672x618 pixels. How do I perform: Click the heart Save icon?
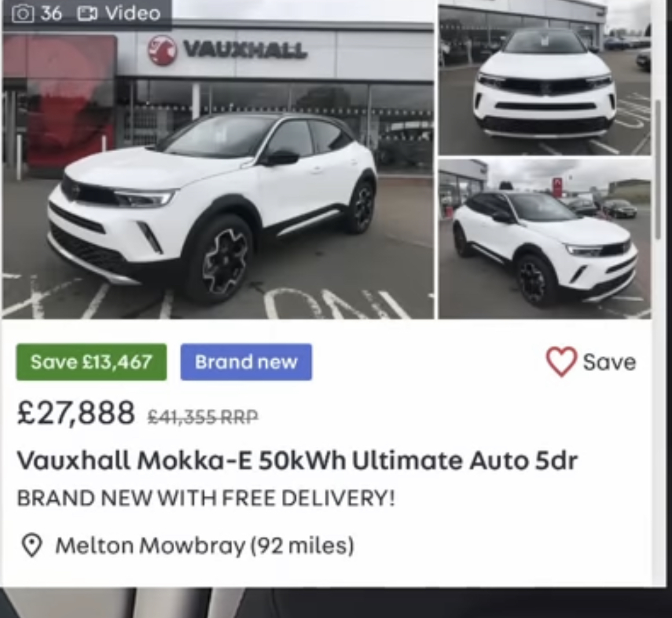(x=561, y=361)
